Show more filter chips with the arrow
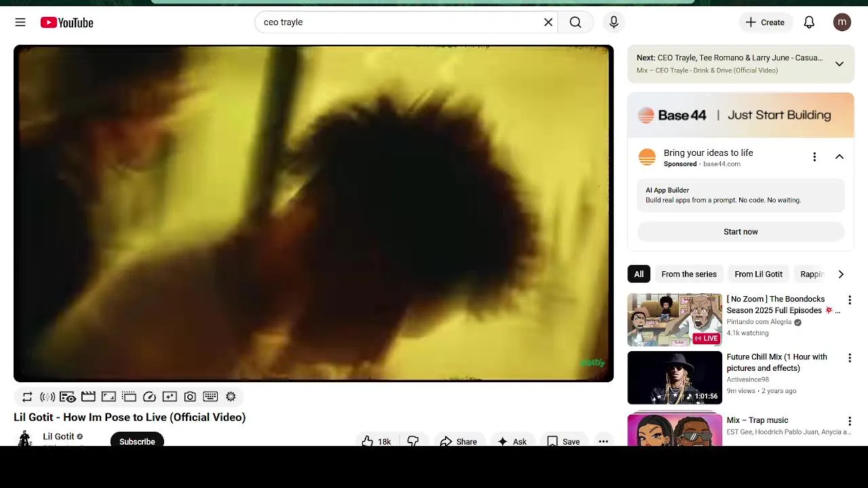Viewport: 868px width, 488px height. coord(841,274)
